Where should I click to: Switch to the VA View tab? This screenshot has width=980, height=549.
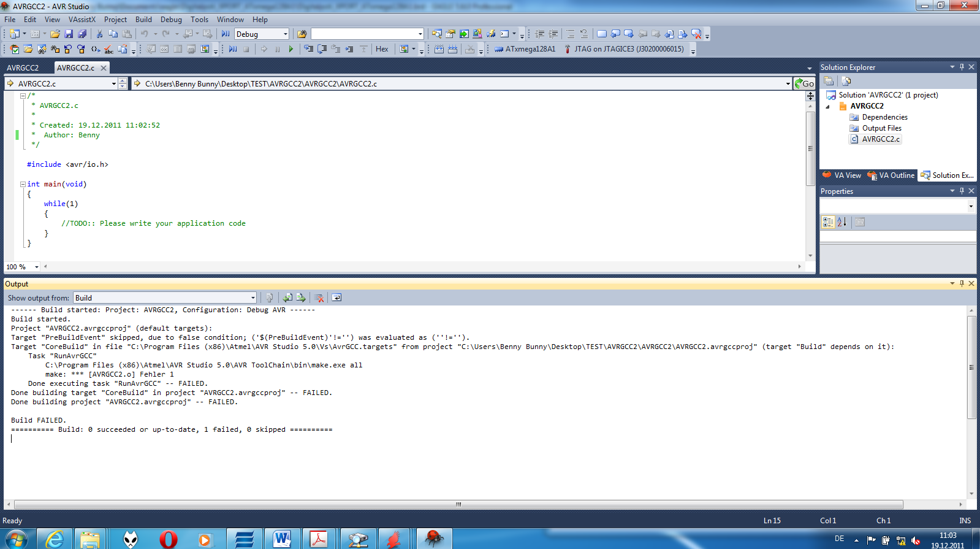click(841, 175)
